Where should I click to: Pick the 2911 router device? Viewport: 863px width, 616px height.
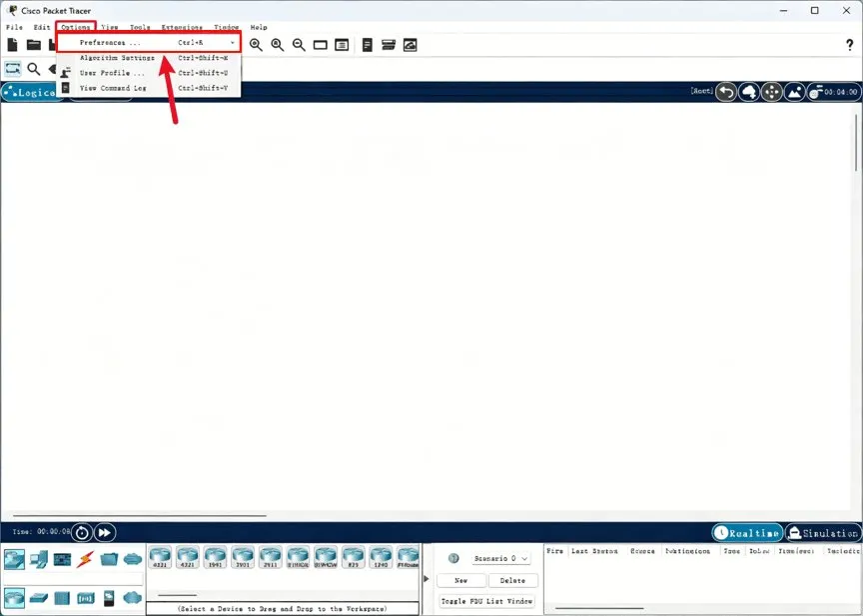tap(271, 557)
